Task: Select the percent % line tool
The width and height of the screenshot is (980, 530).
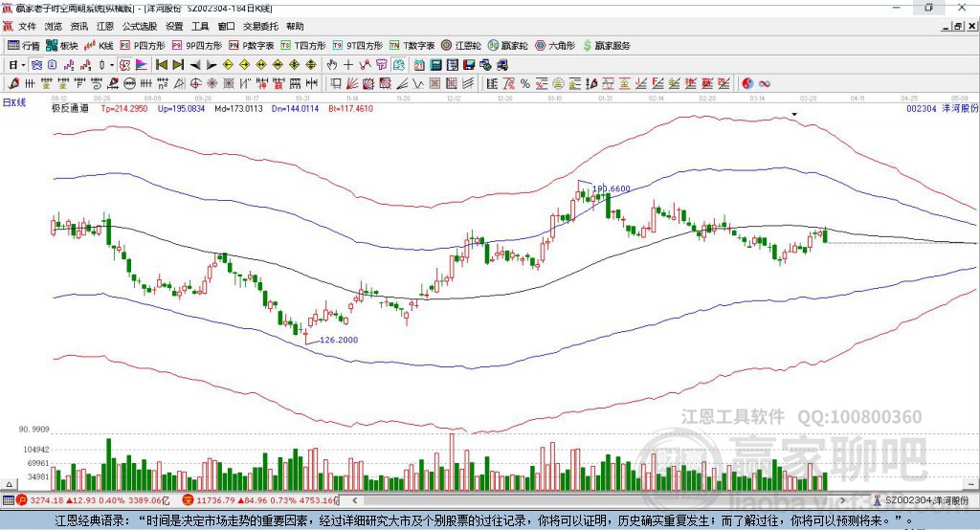Action: pyautogui.click(x=525, y=83)
